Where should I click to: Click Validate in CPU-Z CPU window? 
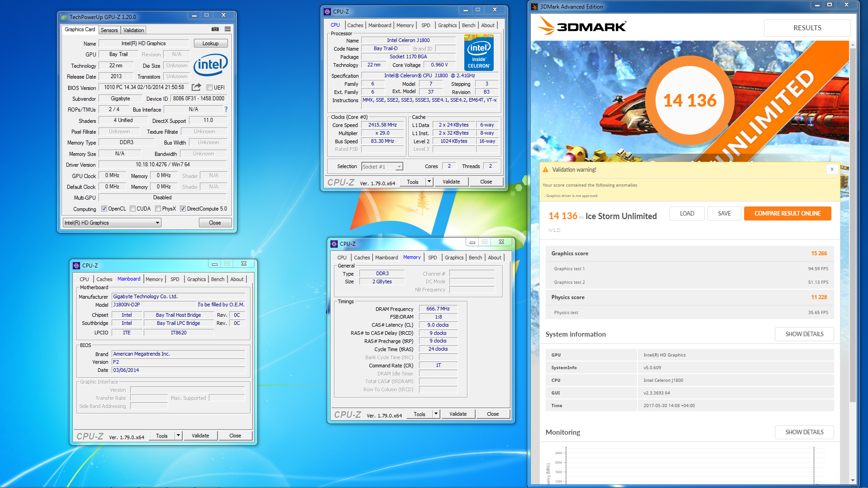[451, 182]
